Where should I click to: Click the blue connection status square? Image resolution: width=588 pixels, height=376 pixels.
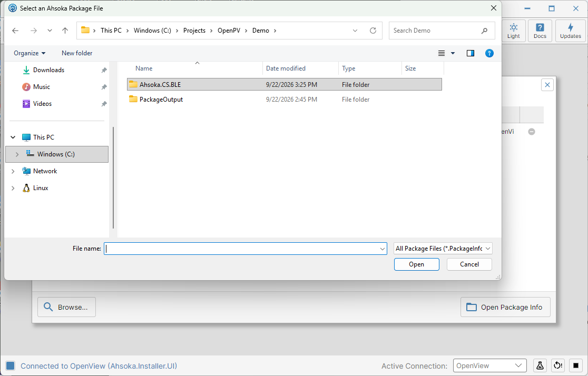coord(11,366)
